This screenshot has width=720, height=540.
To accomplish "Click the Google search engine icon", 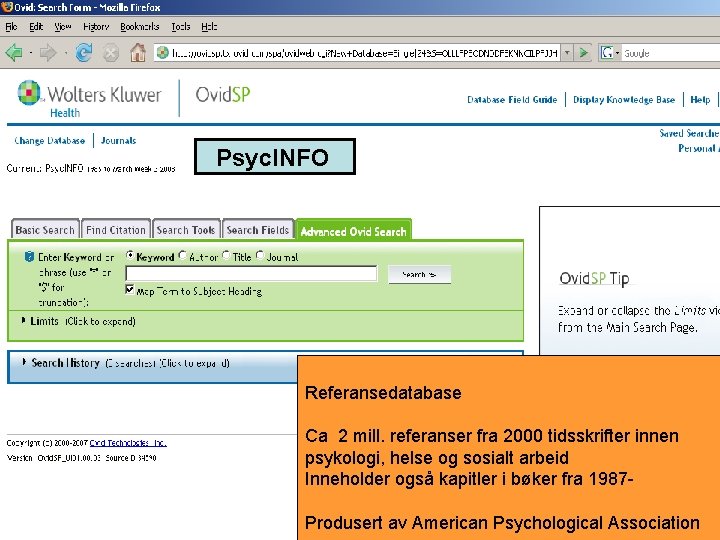I will coord(607,53).
